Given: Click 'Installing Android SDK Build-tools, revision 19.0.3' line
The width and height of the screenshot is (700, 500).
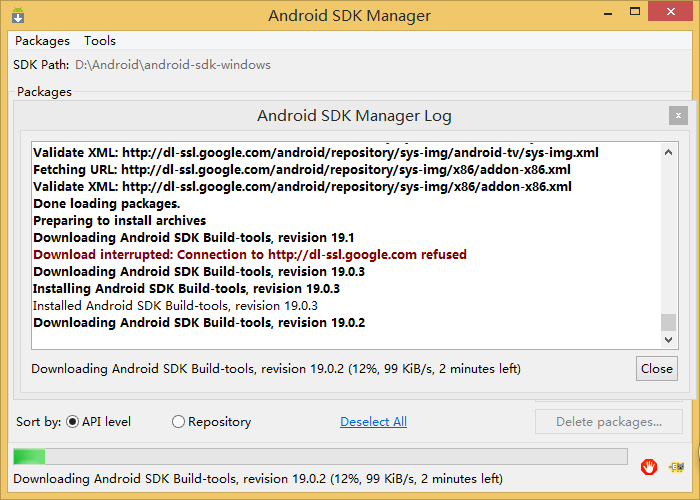Looking at the screenshot, I should click(x=187, y=289).
